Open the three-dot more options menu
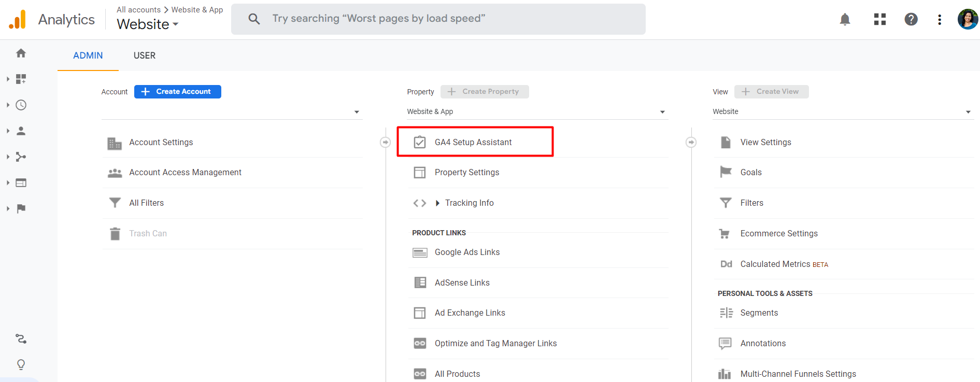Screen dimensions: 980x382 [x=939, y=20]
